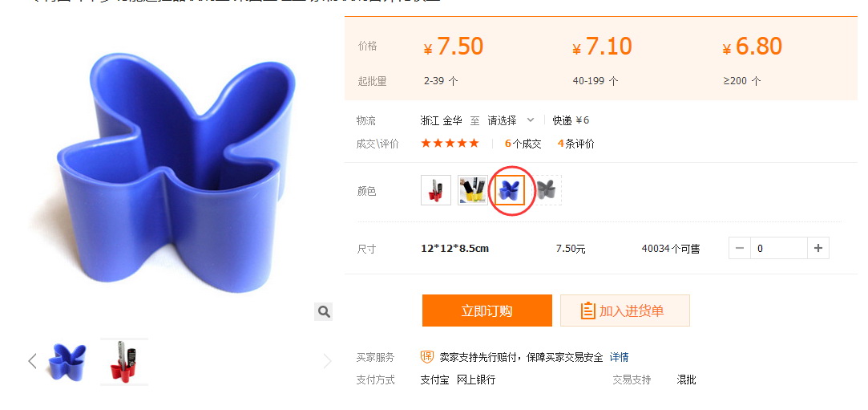Image resolution: width=868 pixels, height=410 pixels.
Task: Select the red holder thumbnail image
Action: 124,361
